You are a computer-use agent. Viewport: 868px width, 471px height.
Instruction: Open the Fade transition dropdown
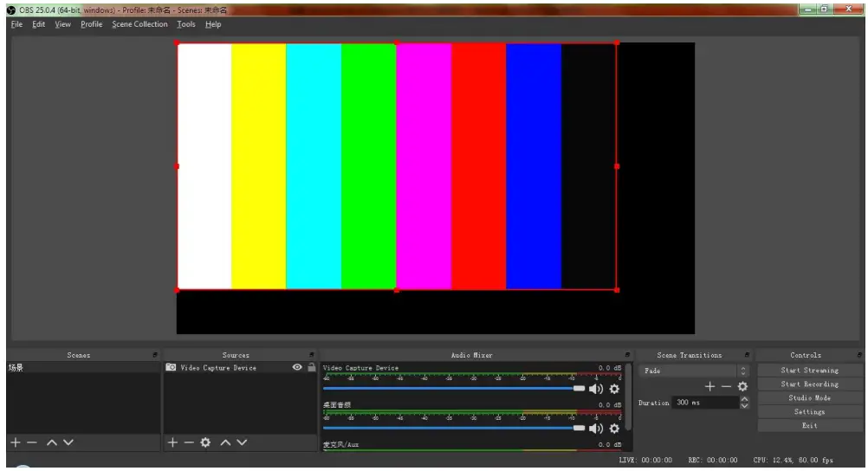pos(694,371)
